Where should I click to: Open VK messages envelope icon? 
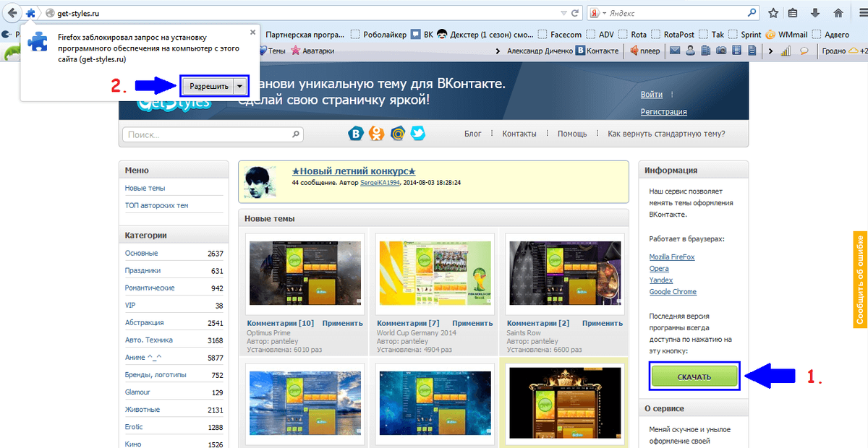pos(674,51)
